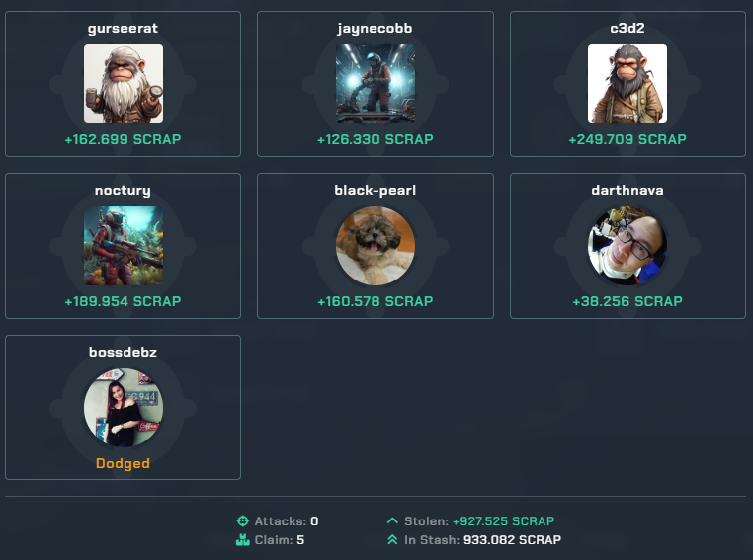Click the +249.709 SCRAP reward text

(627, 139)
